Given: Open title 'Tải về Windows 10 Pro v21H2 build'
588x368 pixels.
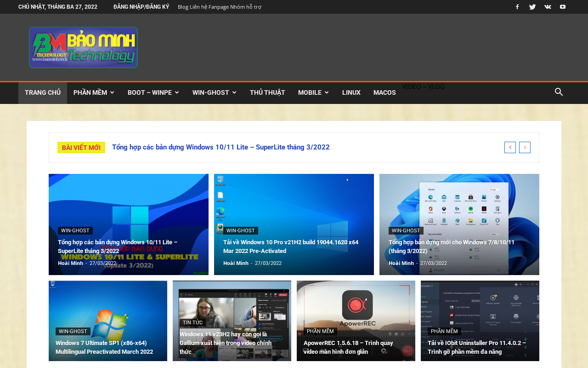Looking at the screenshot, I should [x=291, y=247].
